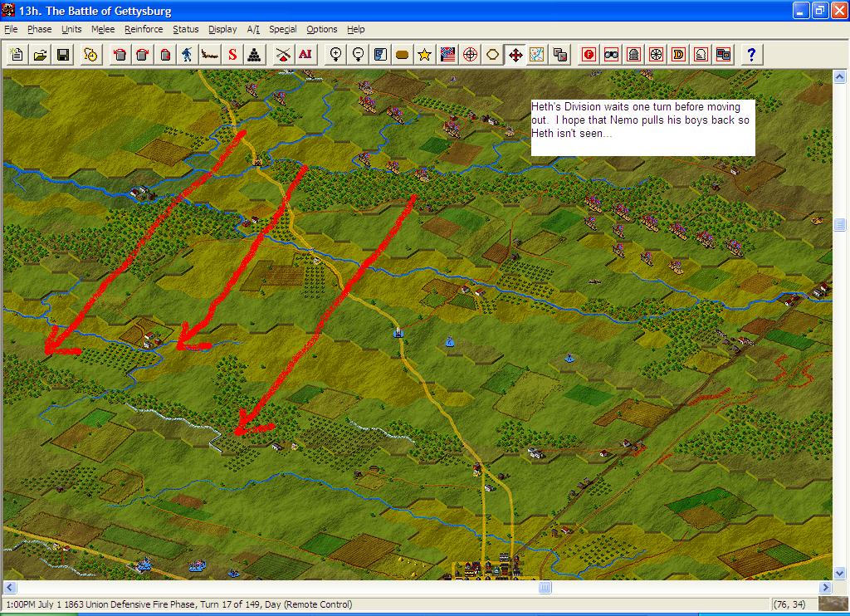Click the crossed rifles melee icon
Screen dimensions: 850x616
282,54
